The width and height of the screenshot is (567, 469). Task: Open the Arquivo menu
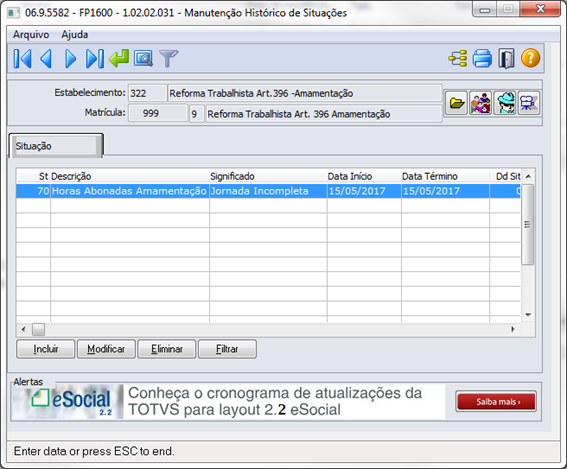[x=31, y=35]
